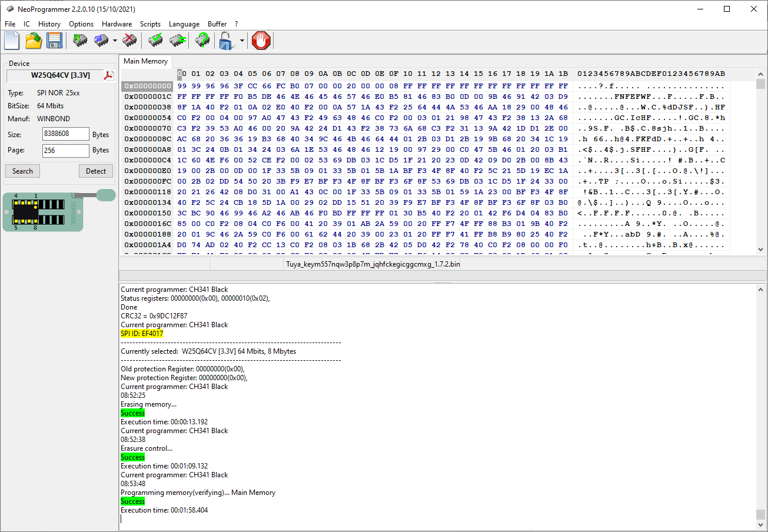Save the buffer with the floppy icon
Viewport: 768px width, 532px height.
coord(55,41)
